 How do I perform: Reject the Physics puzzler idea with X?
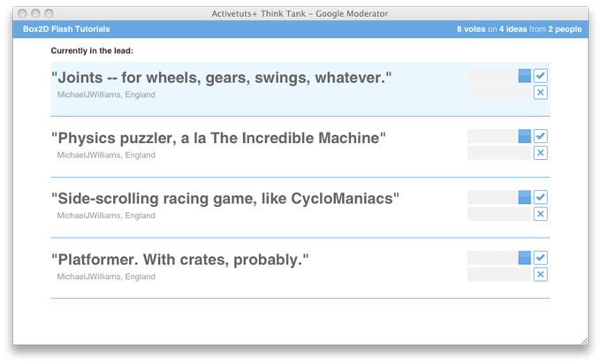click(541, 153)
